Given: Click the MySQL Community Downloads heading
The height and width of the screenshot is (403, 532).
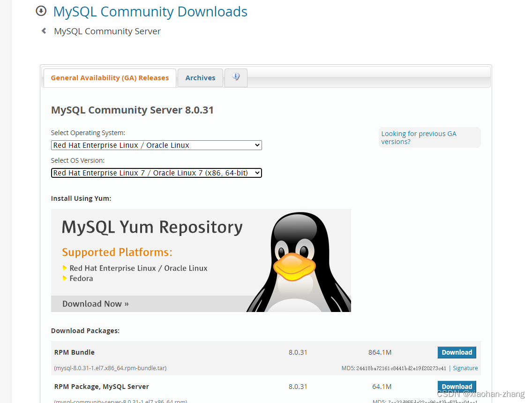Looking at the screenshot, I should pos(150,12).
